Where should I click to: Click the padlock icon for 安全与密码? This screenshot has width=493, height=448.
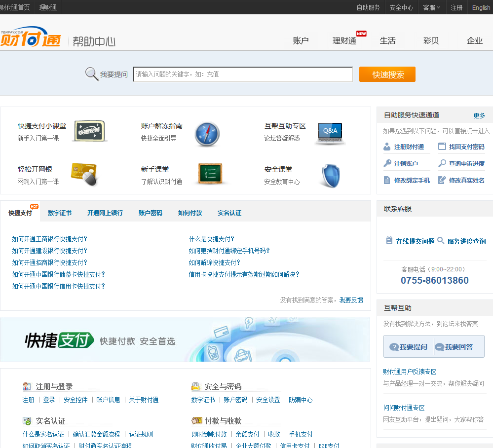click(x=195, y=386)
